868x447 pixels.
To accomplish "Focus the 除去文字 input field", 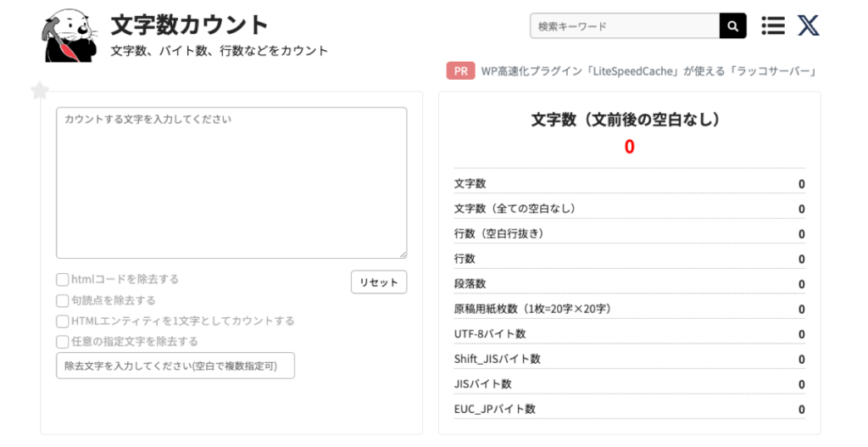I will click(x=175, y=366).
